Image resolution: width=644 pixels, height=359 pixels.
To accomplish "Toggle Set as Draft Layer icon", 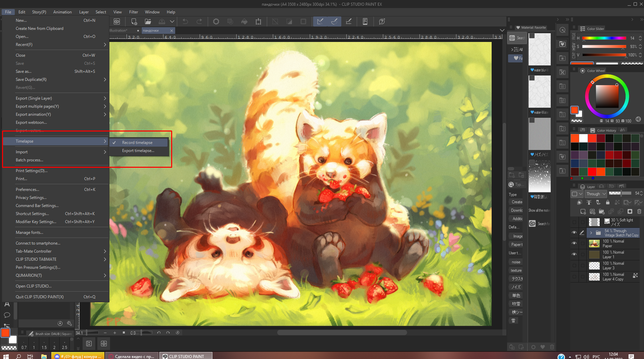I will pos(598,202).
